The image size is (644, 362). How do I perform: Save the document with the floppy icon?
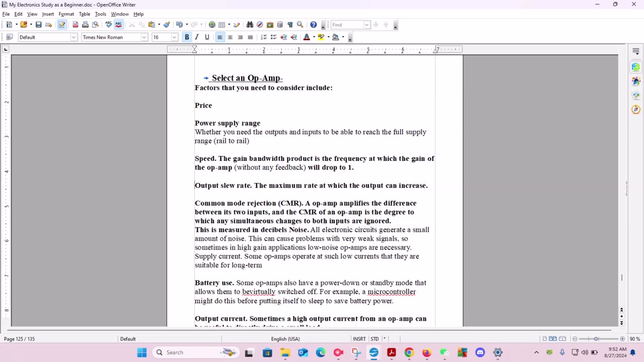[38, 24]
